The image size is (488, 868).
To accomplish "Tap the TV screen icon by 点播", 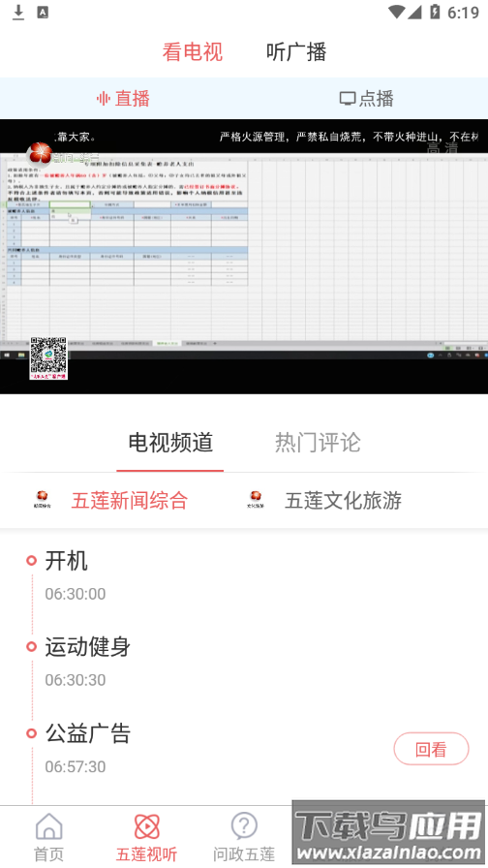I will [x=348, y=99].
